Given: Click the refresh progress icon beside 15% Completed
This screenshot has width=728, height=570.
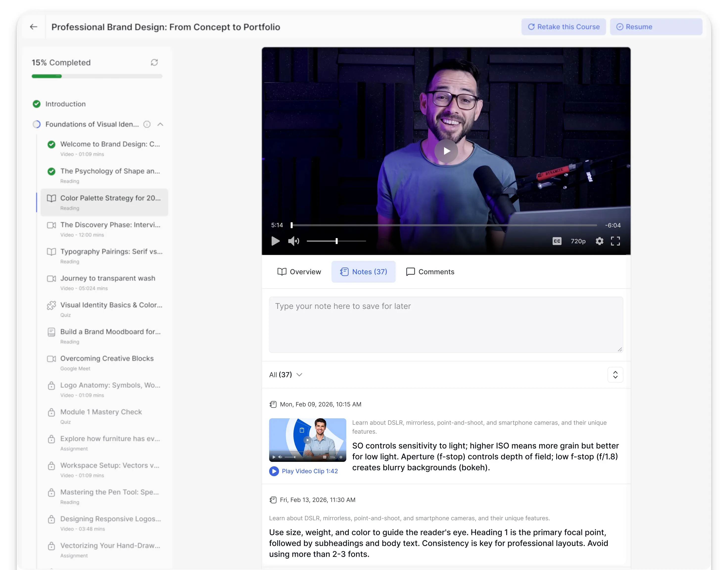Looking at the screenshot, I should click(154, 62).
